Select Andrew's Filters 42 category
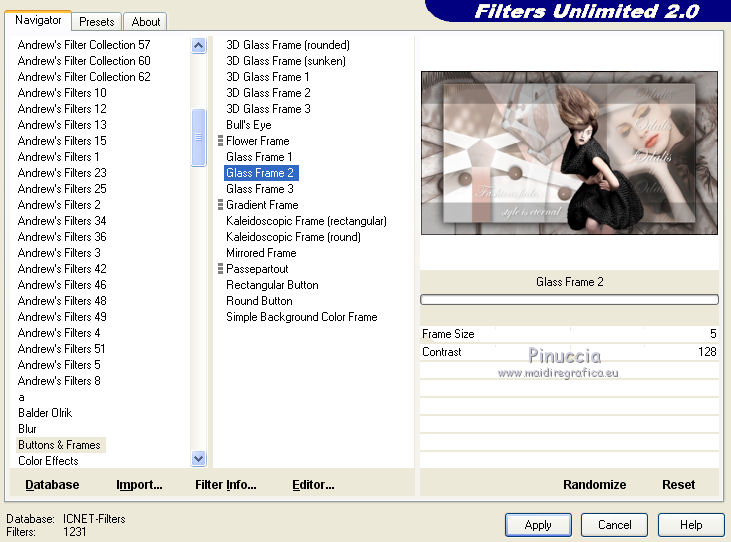731x542 pixels. 62,269
